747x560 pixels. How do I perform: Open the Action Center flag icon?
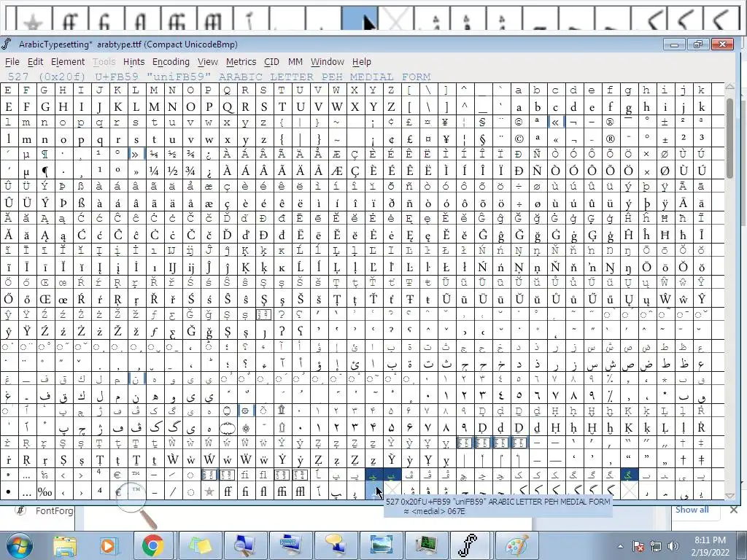[x=638, y=546]
